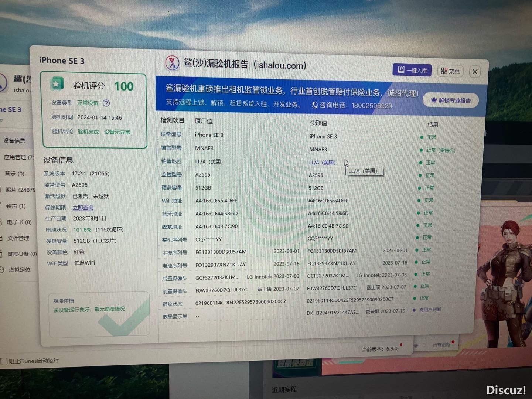Click the LL/A (美国) value in the 读取值 column

(322, 162)
